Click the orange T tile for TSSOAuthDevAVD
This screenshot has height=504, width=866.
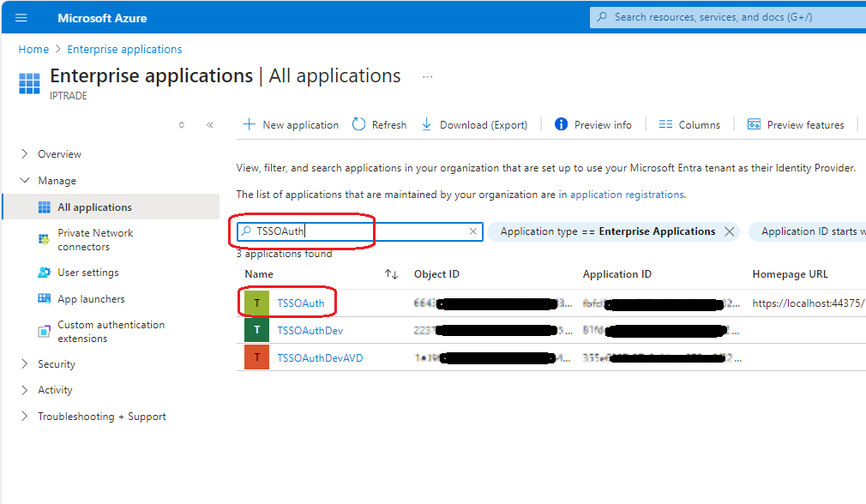pos(257,357)
